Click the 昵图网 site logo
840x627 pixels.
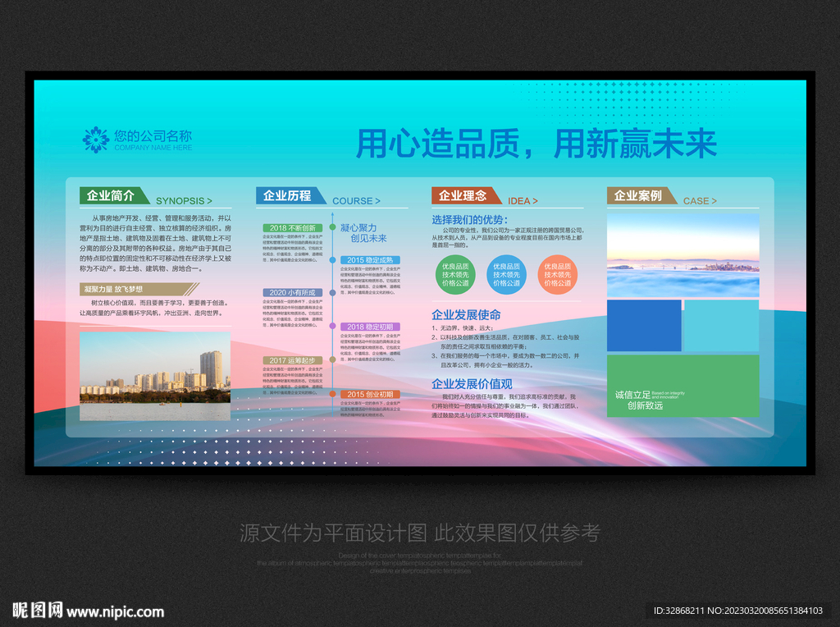[38, 610]
